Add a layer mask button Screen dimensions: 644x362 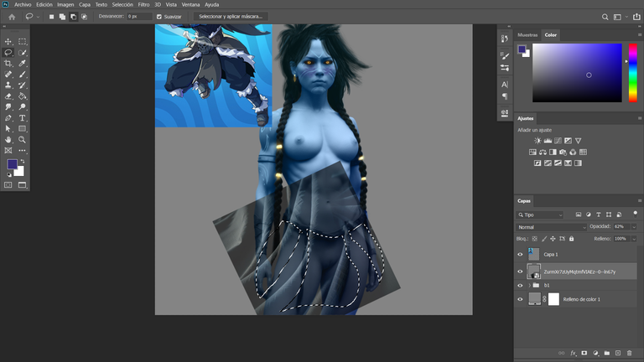point(584,353)
